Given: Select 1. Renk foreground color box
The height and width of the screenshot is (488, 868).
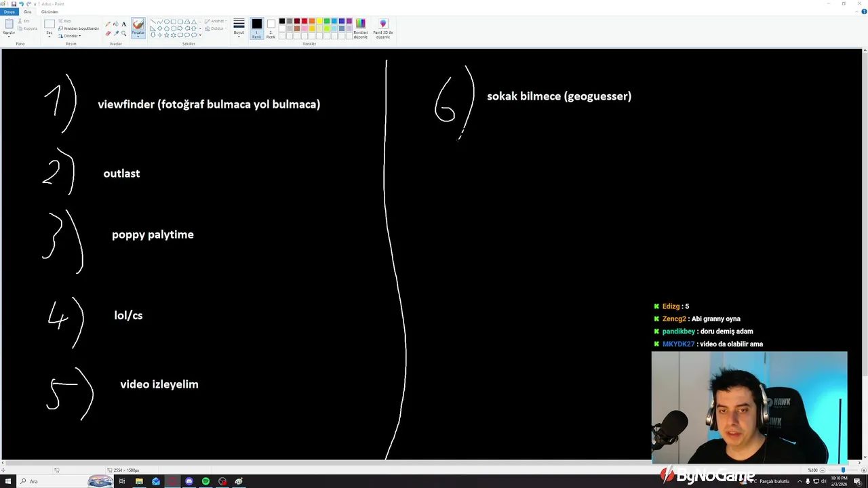Looking at the screenshot, I should pyautogui.click(x=256, y=27).
